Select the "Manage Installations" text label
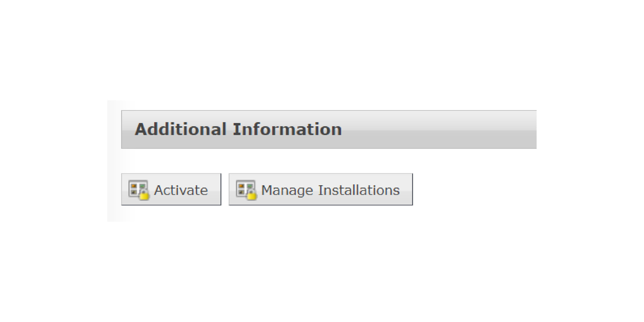 330,190
